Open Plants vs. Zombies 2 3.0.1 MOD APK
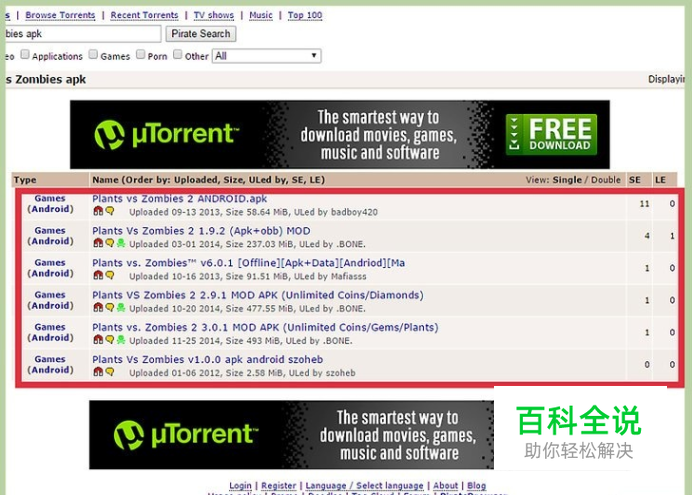Screen dimensions: 692x495 pos(265,327)
